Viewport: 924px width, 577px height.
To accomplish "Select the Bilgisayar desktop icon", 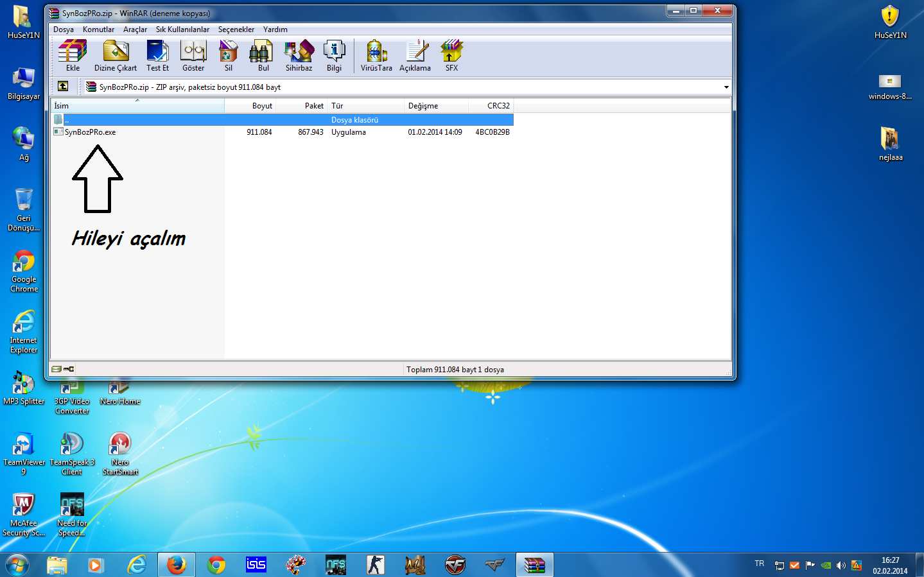I will point(24,83).
